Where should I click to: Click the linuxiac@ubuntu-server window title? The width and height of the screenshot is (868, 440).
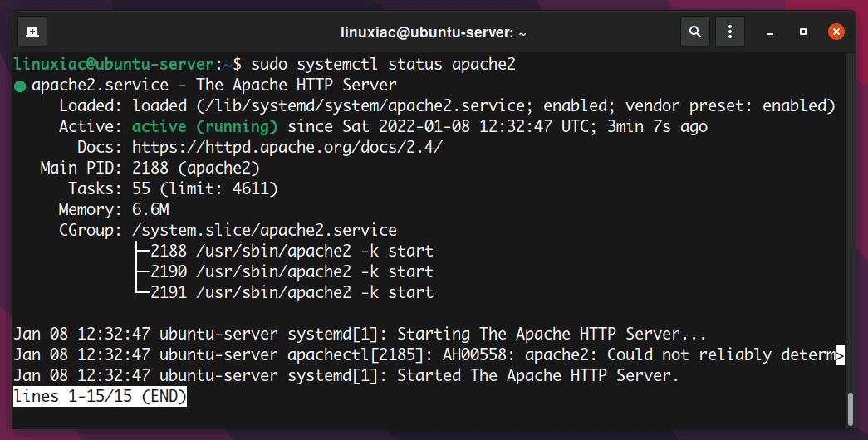point(434,32)
